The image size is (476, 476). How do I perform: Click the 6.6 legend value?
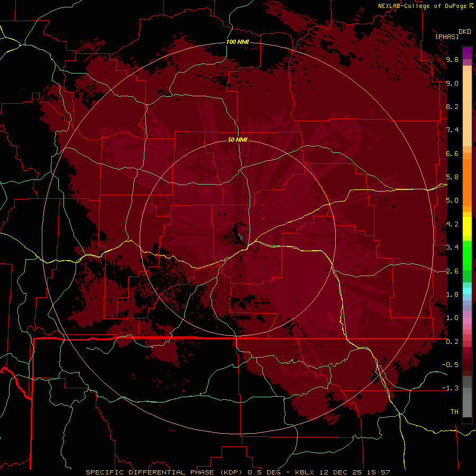coord(452,153)
